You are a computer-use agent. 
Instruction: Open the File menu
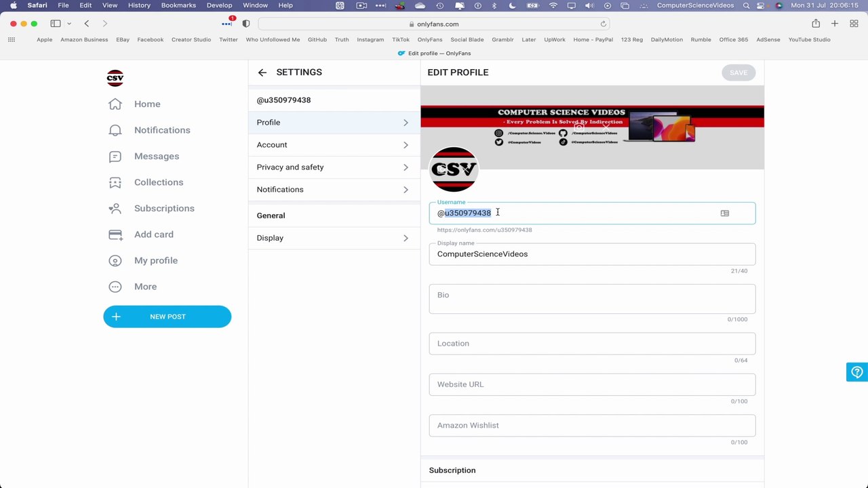[x=63, y=5]
